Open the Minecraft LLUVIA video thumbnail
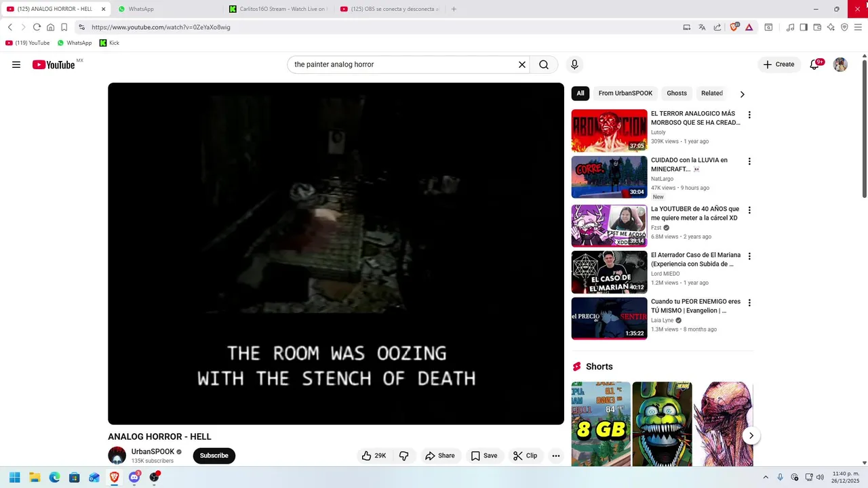 [x=609, y=177]
